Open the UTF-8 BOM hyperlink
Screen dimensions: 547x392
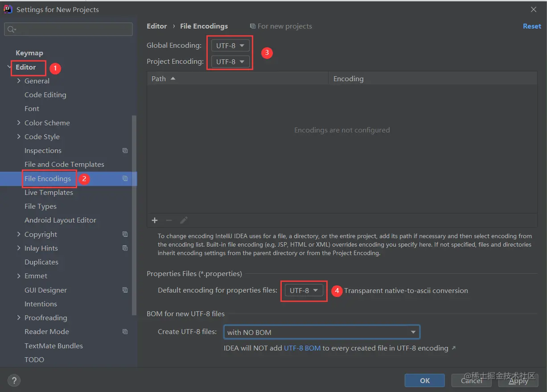click(302, 348)
